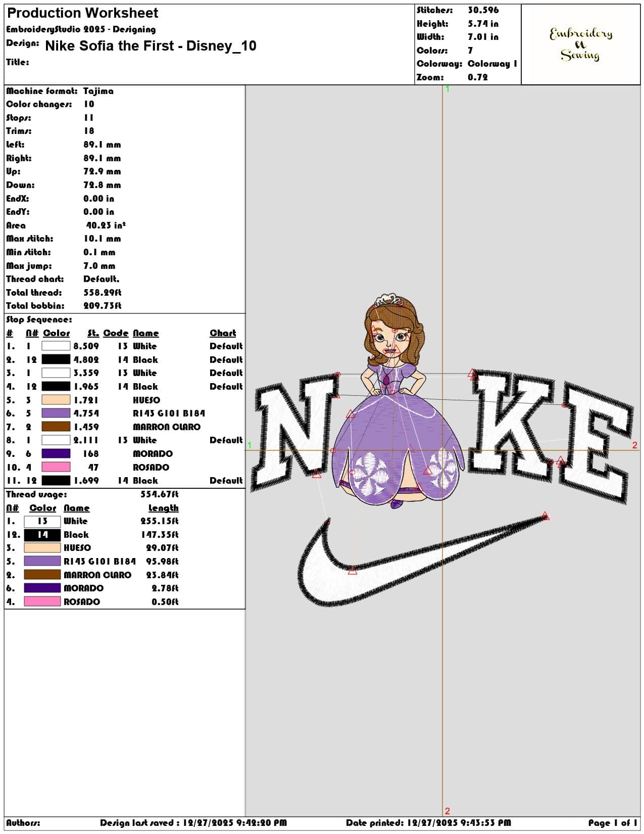Click the Chart column header
The image size is (644, 834).
(223, 333)
